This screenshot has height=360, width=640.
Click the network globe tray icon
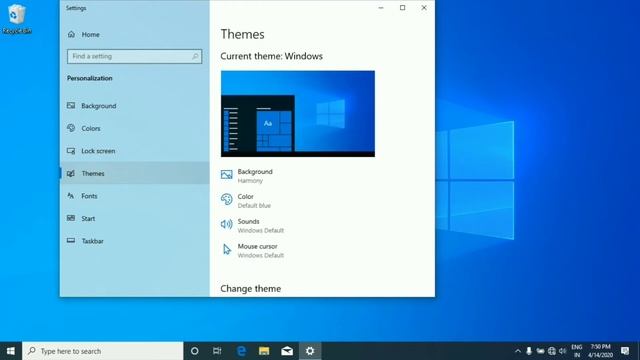(552, 351)
